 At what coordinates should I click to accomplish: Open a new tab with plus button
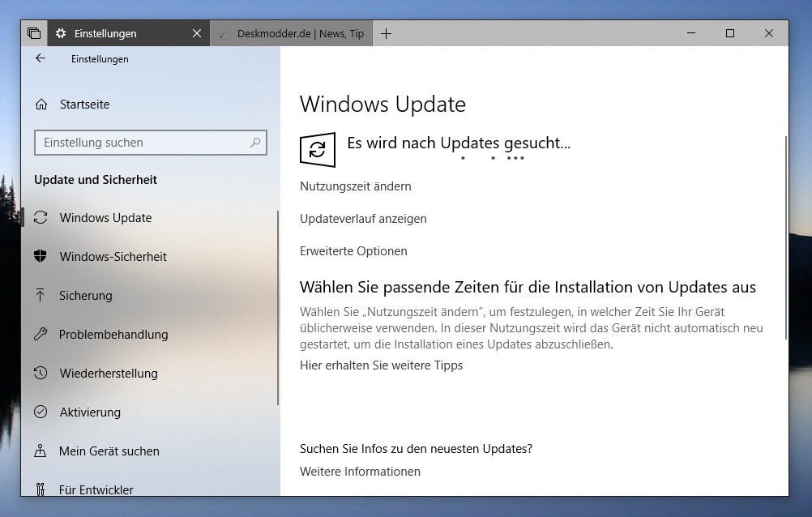[x=386, y=34]
